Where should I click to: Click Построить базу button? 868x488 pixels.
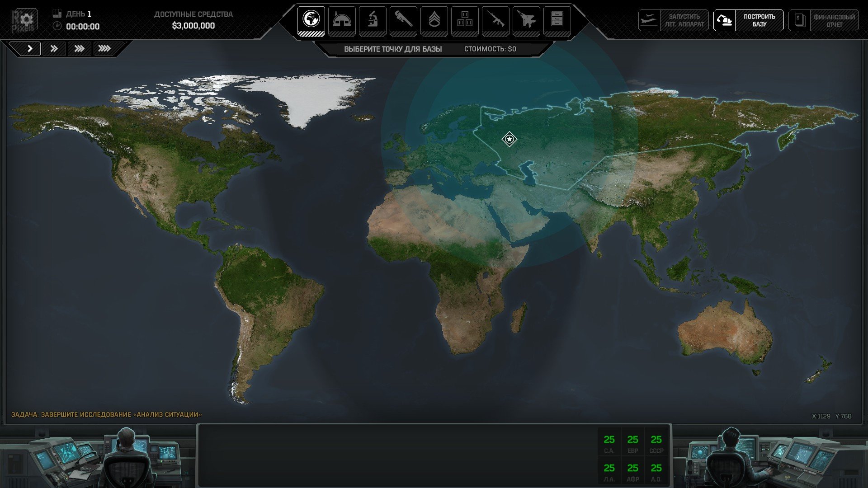point(749,20)
